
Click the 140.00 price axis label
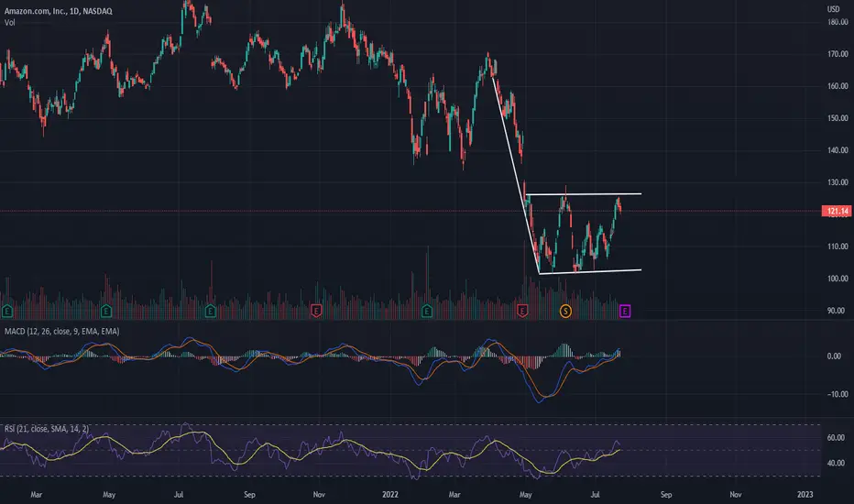pos(838,150)
